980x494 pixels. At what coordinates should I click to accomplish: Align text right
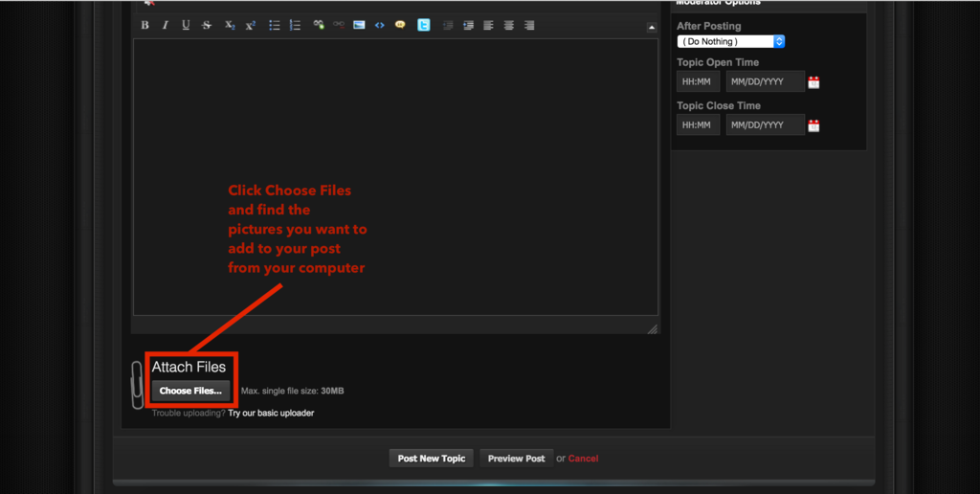pyautogui.click(x=529, y=25)
